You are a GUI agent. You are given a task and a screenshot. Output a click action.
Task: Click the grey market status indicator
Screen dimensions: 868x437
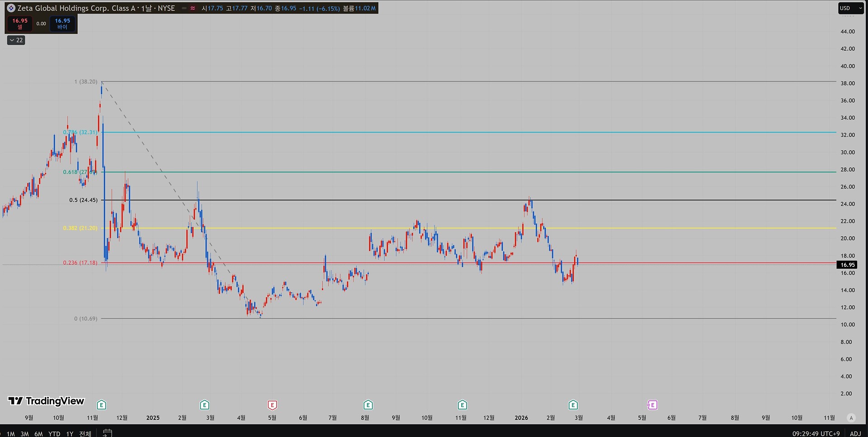[x=184, y=8]
